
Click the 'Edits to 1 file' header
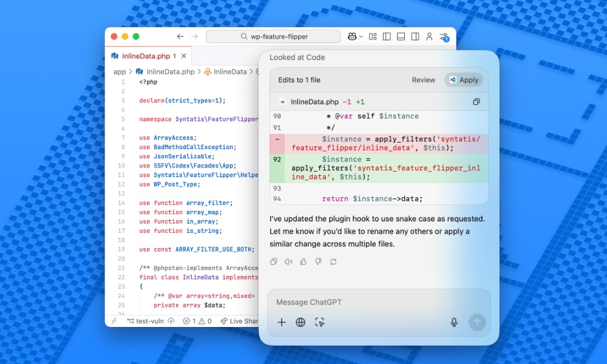[x=299, y=80]
